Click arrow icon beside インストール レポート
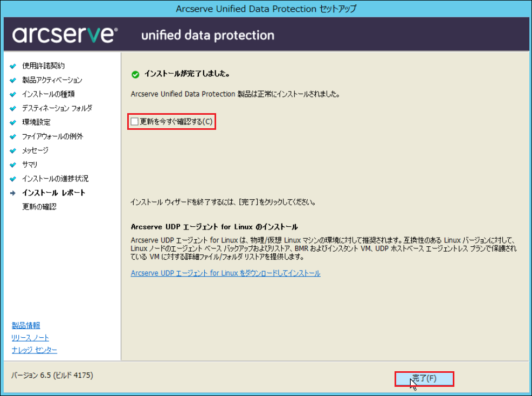This screenshot has height=396, width=532. [x=13, y=193]
